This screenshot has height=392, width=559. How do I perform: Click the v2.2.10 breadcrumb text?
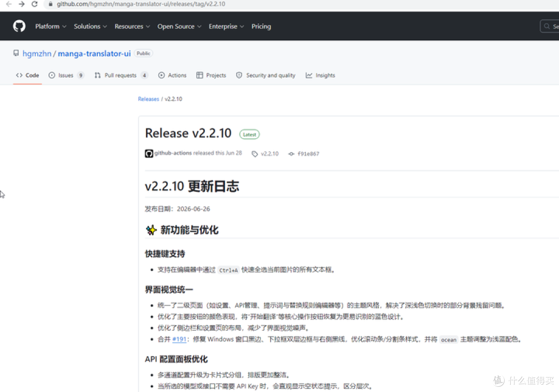(173, 99)
